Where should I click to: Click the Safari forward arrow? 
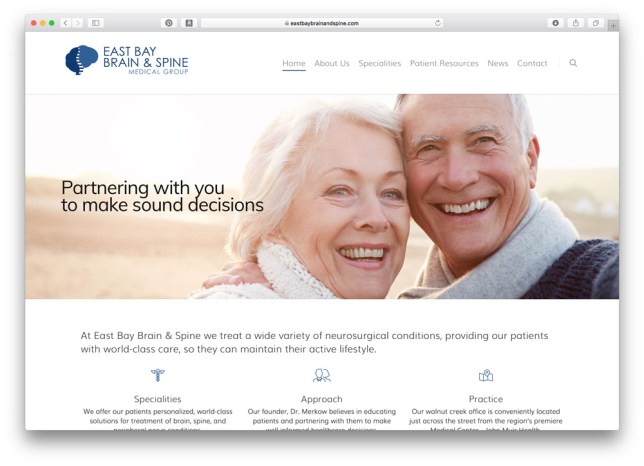coord(77,23)
